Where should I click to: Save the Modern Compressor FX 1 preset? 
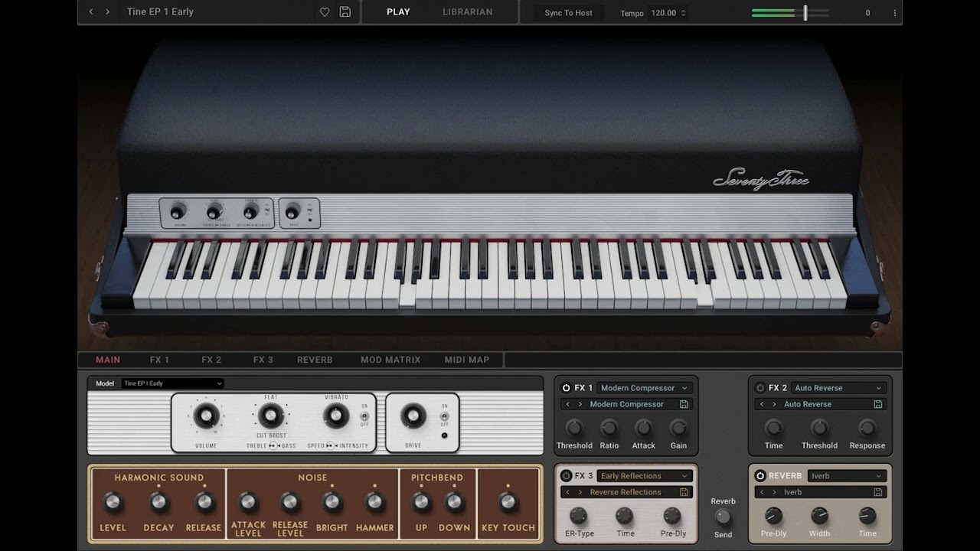684,404
